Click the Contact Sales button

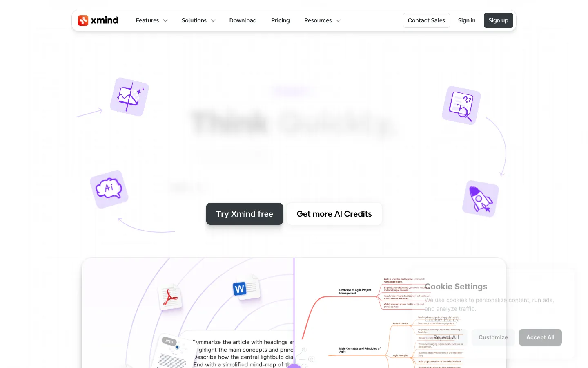tap(426, 20)
